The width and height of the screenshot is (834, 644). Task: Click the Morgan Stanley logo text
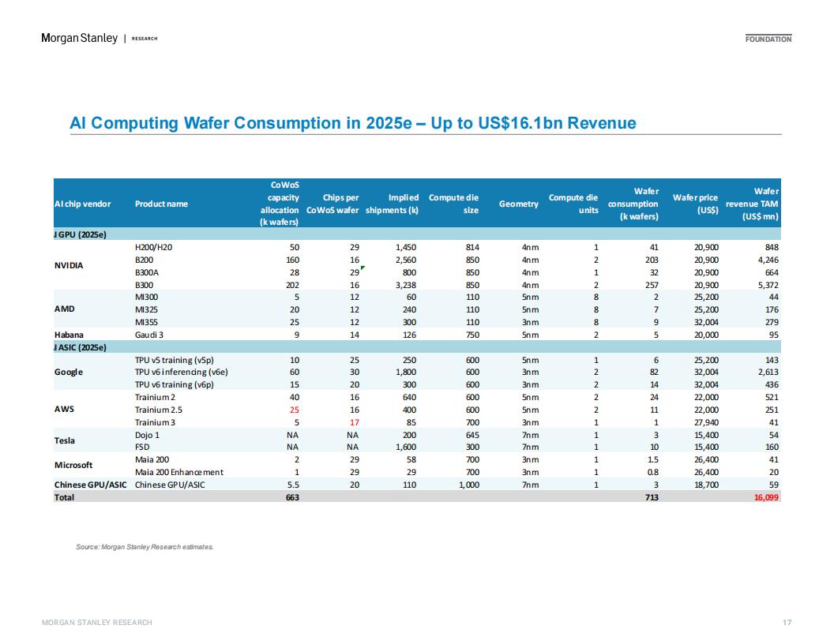click(79, 38)
